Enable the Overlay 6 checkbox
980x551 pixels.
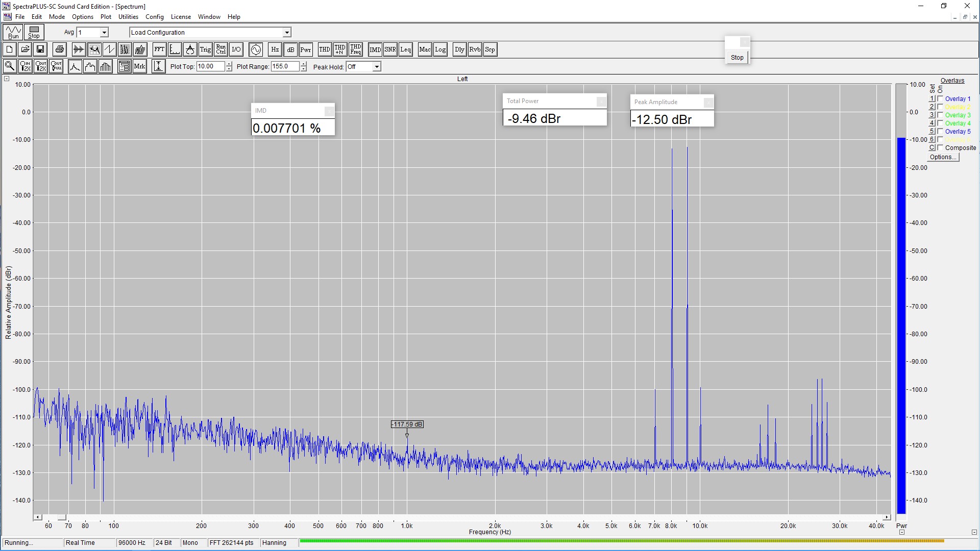point(940,139)
